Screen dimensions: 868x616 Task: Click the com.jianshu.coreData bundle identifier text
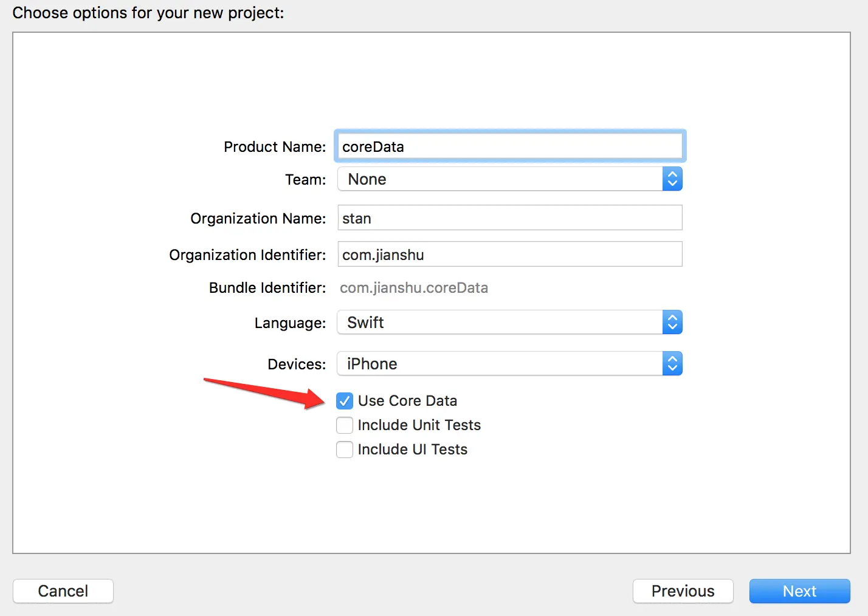pyautogui.click(x=413, y=288)
